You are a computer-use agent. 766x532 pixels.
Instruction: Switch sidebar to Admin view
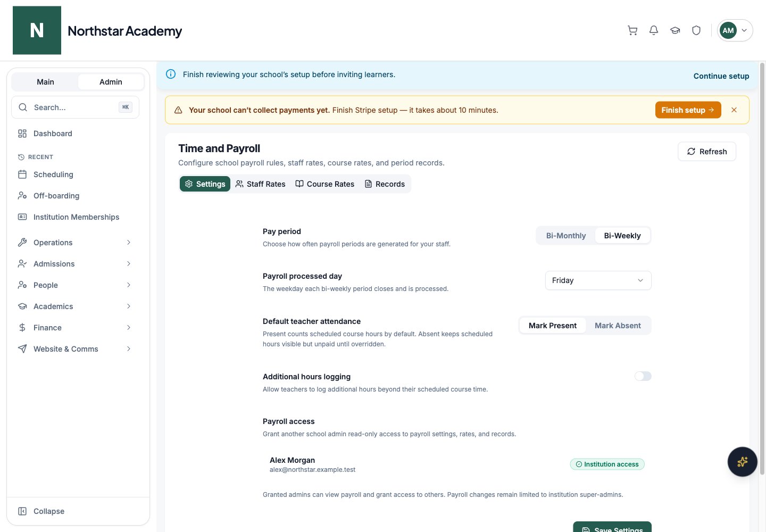(x=111, y=82)
